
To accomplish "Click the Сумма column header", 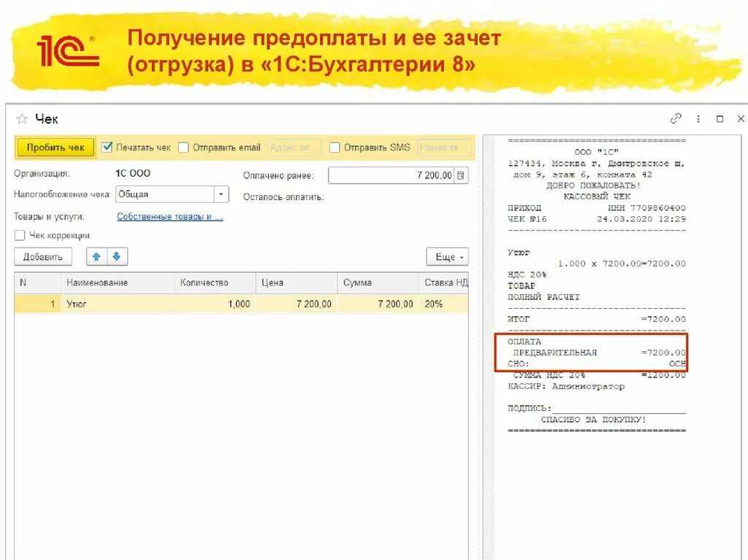I will [378, 283].
